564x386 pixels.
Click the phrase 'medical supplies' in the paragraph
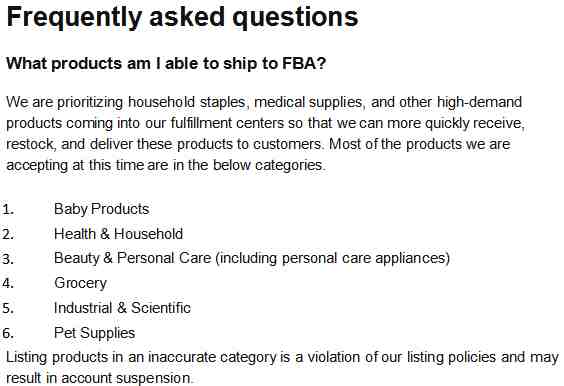pos(308,103)
